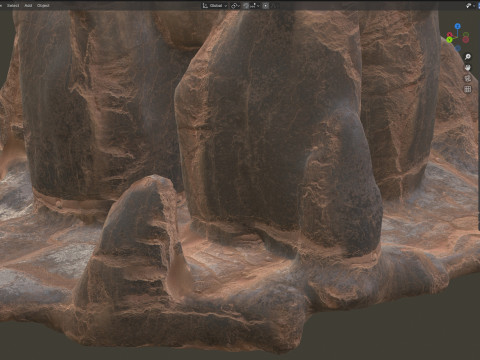
Task: Toggle the camera view button
Action: click(468, 78)
